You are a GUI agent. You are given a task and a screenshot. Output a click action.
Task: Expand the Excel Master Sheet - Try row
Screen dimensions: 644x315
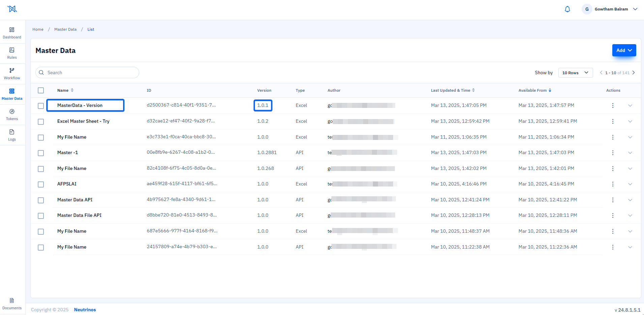coord(630,121)
